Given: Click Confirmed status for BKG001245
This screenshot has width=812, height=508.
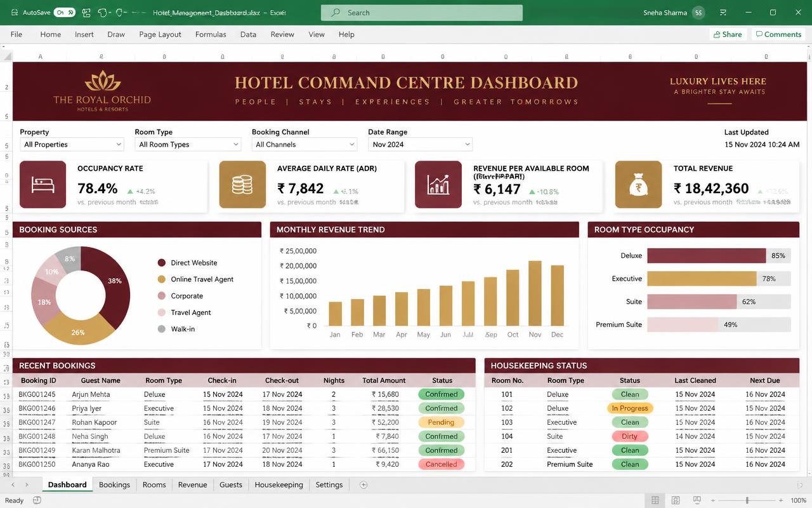Looking at the screenshot, I should click(x=442, y=394).
